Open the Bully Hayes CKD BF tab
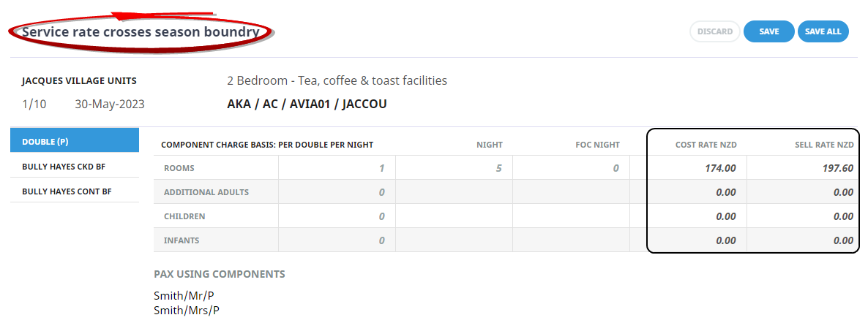The width and height of the screenshot is (868, 323). coord(75,167)
